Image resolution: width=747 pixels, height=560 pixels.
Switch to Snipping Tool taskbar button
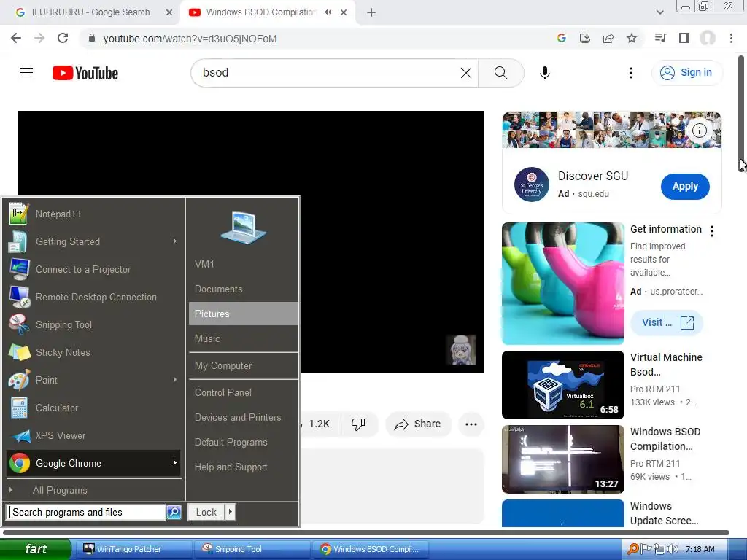coord(251,549)
